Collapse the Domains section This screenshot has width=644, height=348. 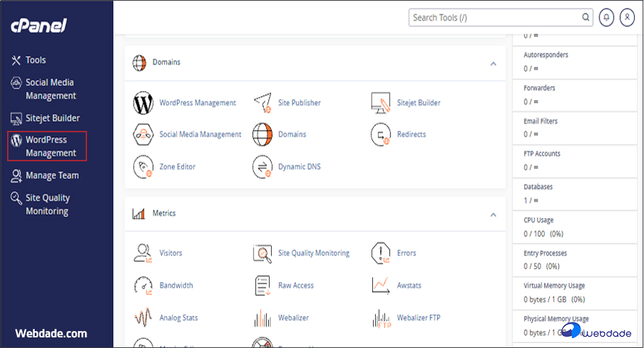point(493,64)
